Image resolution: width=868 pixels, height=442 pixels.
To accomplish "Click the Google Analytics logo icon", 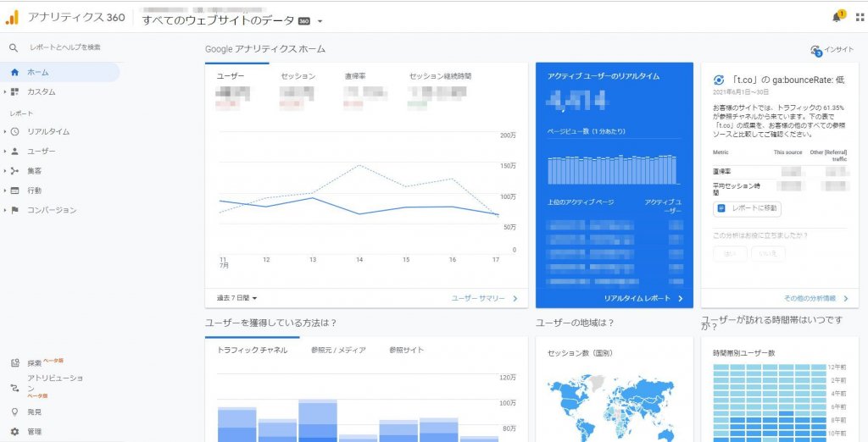I will [x=12, y=17].
